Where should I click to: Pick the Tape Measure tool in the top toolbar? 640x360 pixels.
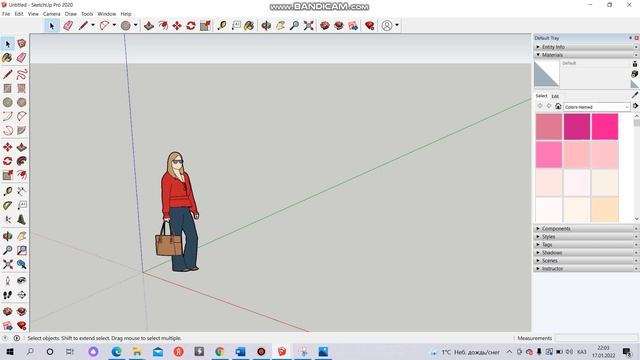[222, 26]
